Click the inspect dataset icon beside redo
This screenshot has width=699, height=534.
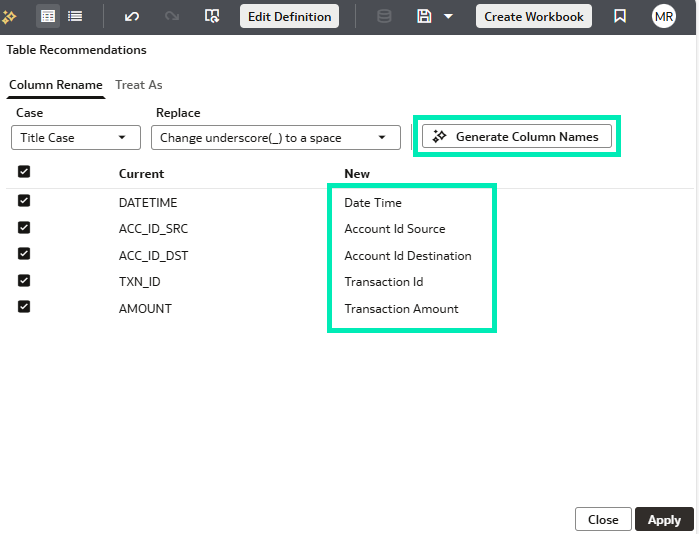click(x=211, y=16)
